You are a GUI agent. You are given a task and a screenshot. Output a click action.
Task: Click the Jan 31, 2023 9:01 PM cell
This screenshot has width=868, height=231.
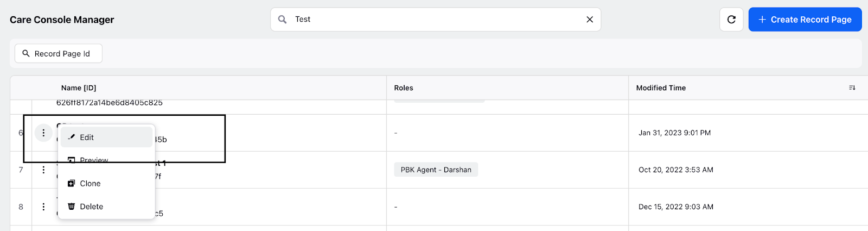pyautogui.click(x=674, y=133)
